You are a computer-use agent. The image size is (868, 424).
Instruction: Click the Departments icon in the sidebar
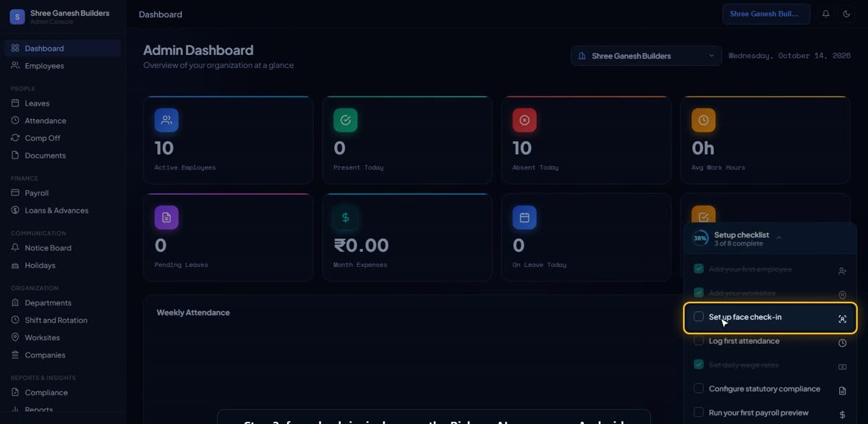[15, 303]
